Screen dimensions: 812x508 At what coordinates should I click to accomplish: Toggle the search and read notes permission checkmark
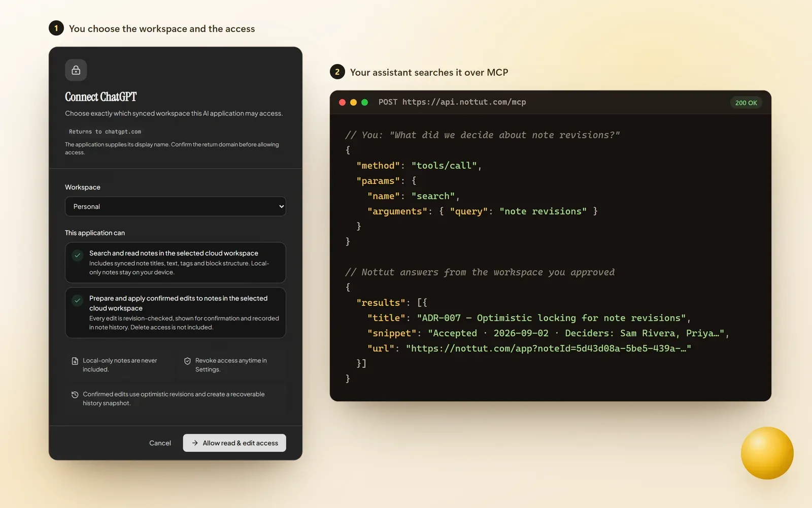(x=78, y=255)
